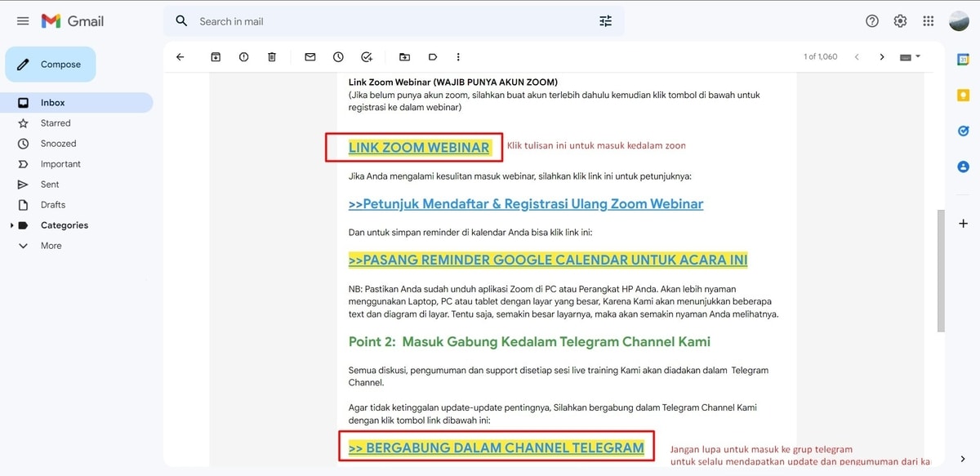Click the '1 of 1,060' counter
Screen dimensions: 980x476
(x=821, y=57)
